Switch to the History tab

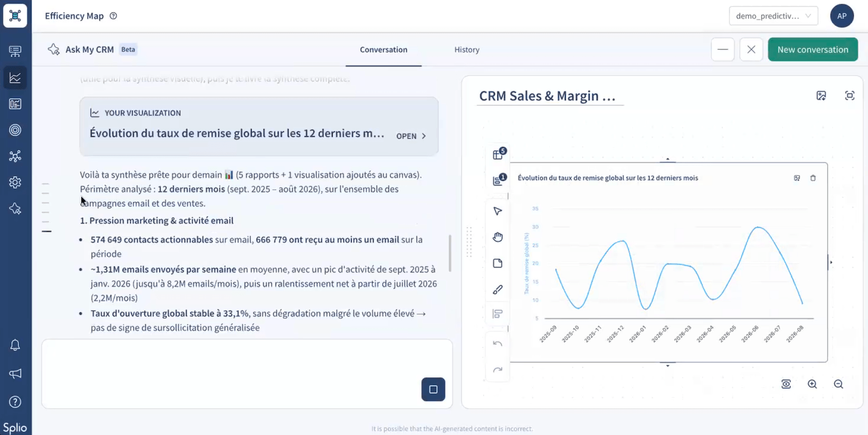click(467, 49)
